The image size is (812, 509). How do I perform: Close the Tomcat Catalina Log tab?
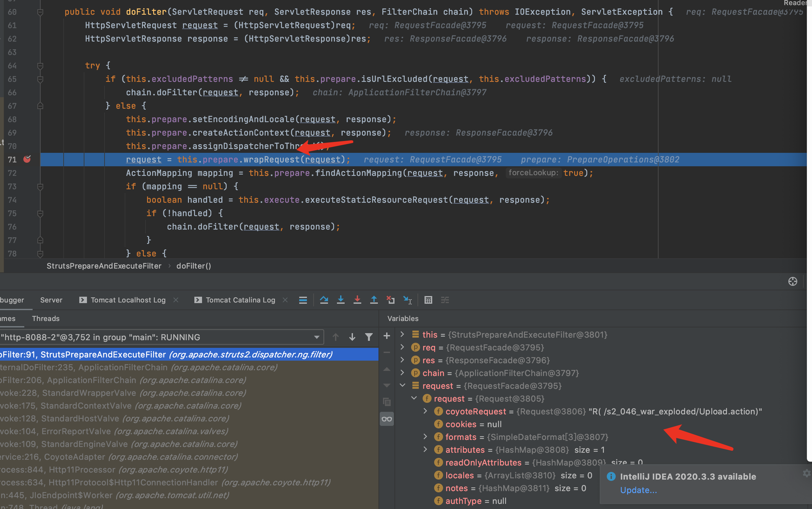coord(285,300)
